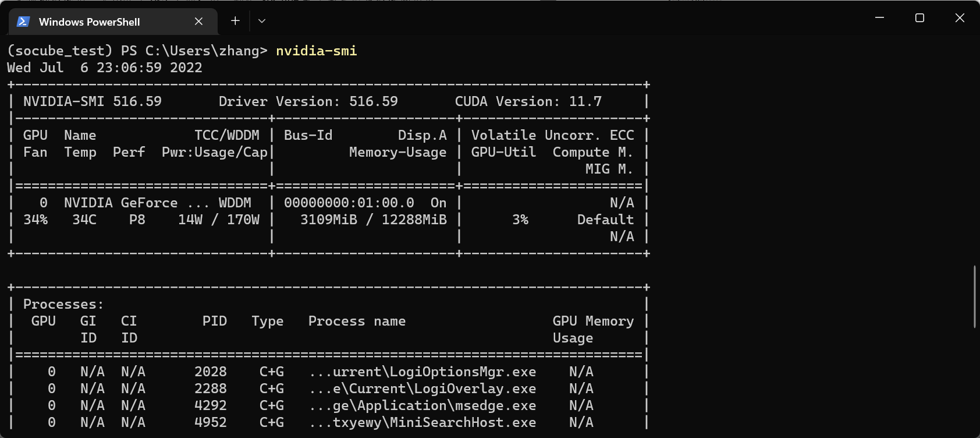The width and height of the screenshot is (980, 438).
Task: Click the Volatile Uncorr. ECC header
Action: tap(553, 135)
